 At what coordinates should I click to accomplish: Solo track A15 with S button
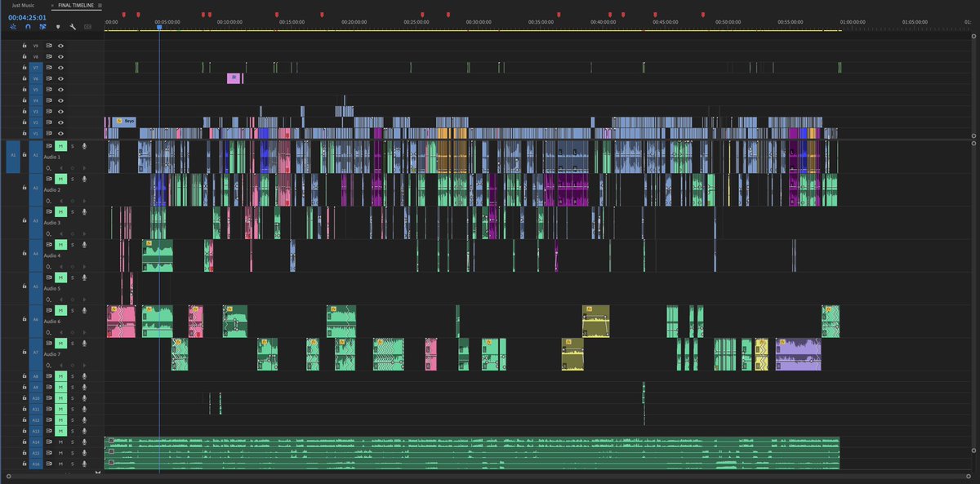(x=72, y=452)
